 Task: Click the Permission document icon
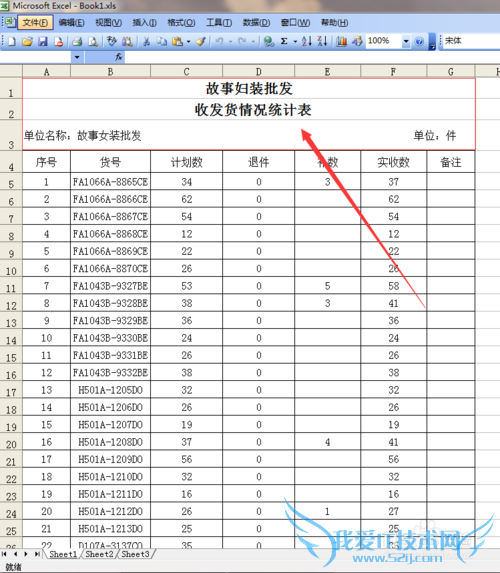[58, 41]
